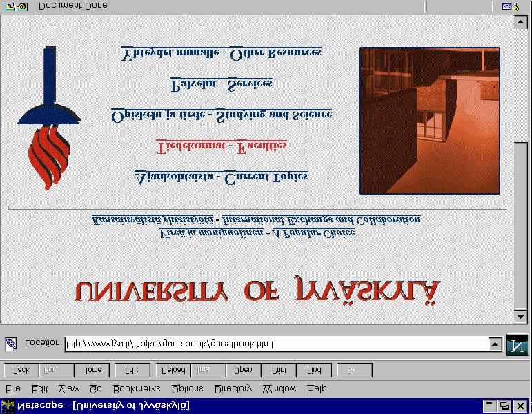
Task: Click the torch logo of the university
Action: point(50,118)
